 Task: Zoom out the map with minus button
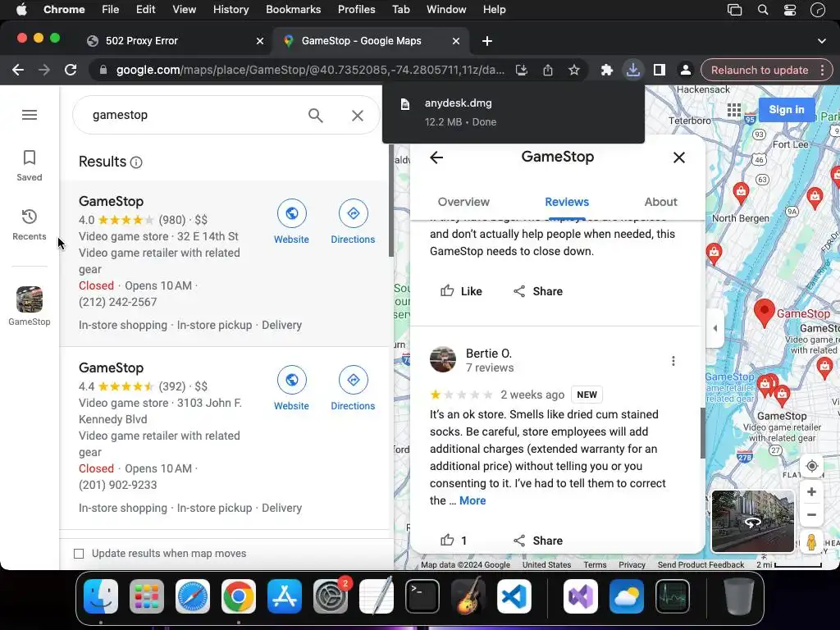[811, 515]
